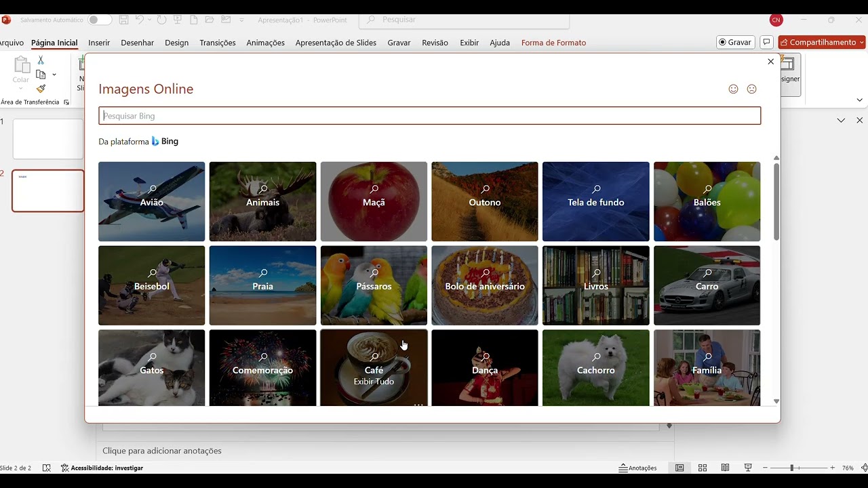Select the Tela de fundo category

tap(596, 201)
